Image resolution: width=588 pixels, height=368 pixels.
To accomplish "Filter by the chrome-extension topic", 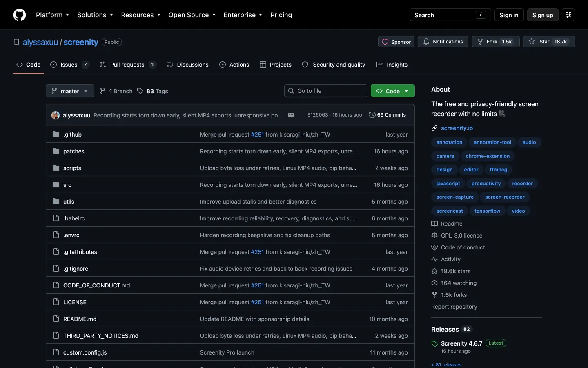I will click(x=488, y=156).
